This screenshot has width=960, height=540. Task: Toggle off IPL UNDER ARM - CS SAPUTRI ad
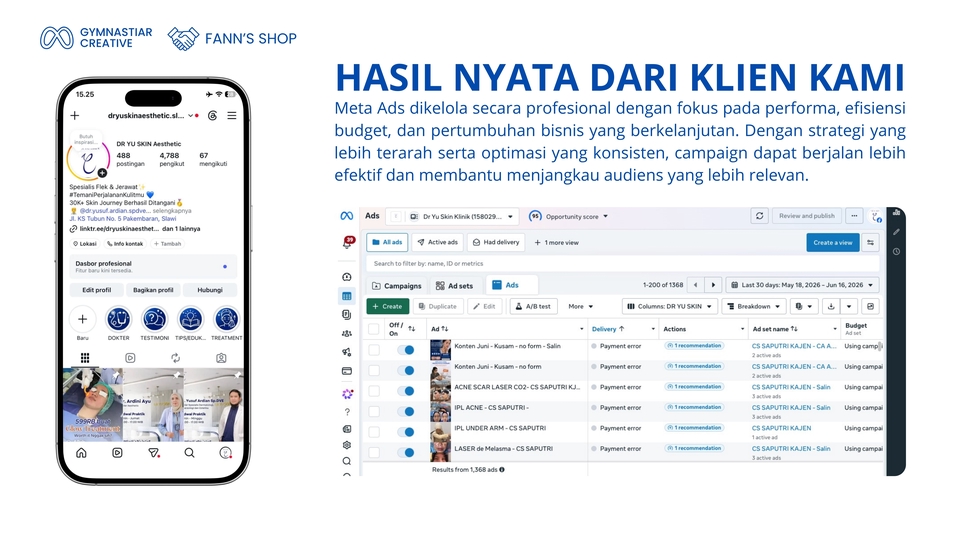(405, 432)
